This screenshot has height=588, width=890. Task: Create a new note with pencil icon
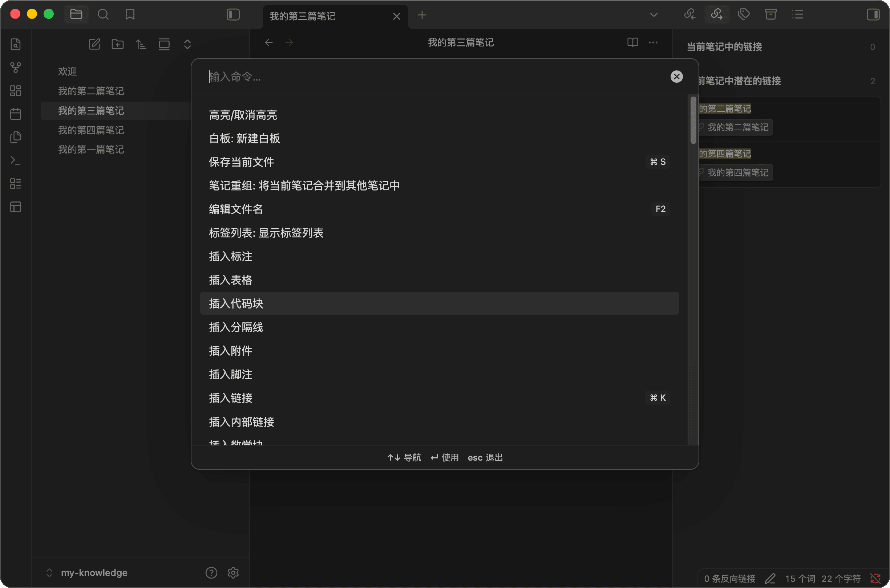94,44
